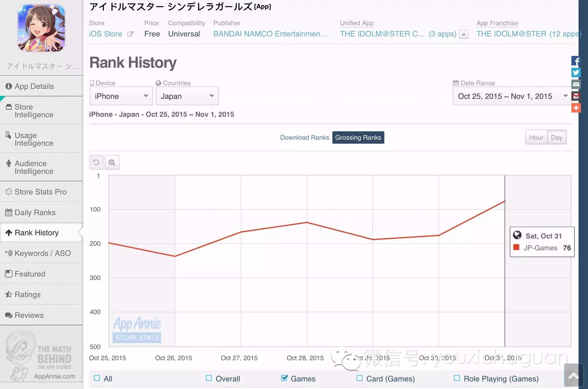The width and height of the screenshot is (588, 389).
Task: Share the page on Facebook
Action: [x=576, y=61]
